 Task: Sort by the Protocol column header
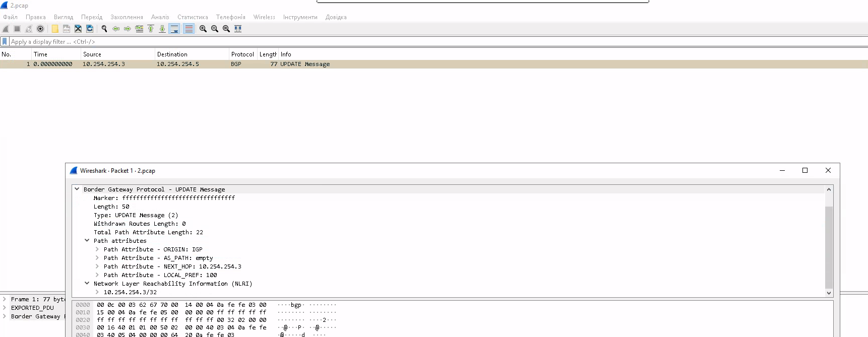click(x=243, y=54)
